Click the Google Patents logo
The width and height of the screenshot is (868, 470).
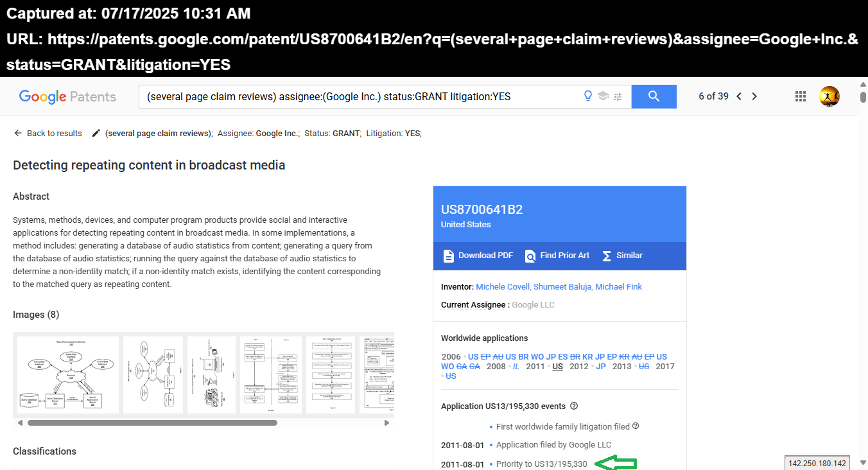67,97
